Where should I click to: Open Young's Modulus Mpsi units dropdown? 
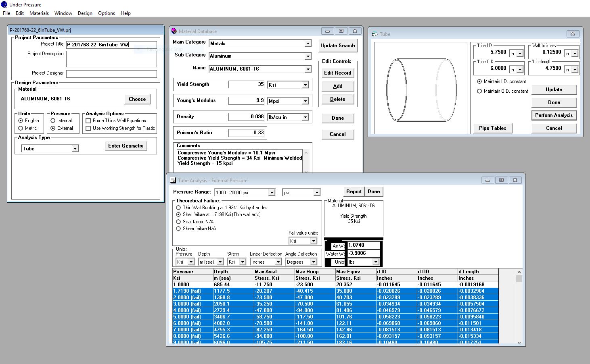[x=305, y=101]
